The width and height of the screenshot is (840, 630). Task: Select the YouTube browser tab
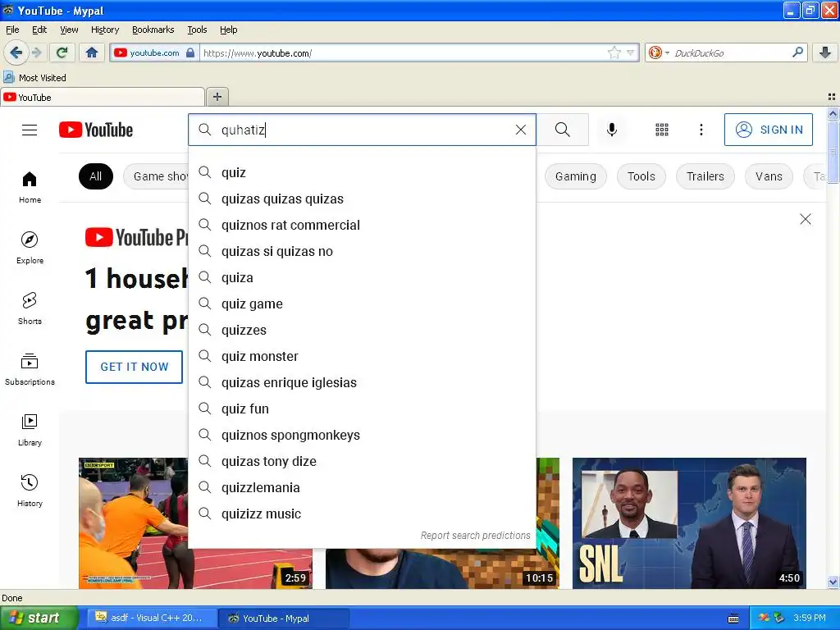click(x=102, y=98)
